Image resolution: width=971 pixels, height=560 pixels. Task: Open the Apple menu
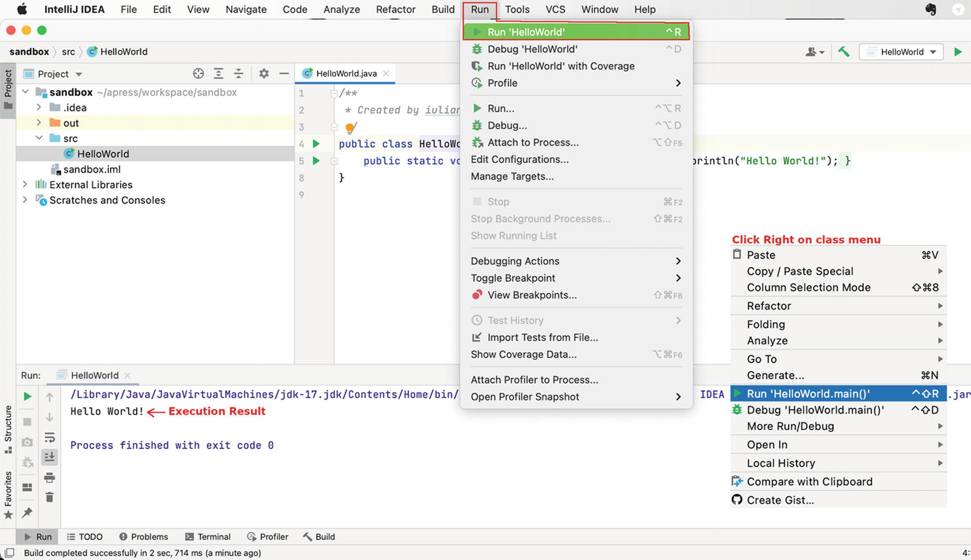[22, 9]
